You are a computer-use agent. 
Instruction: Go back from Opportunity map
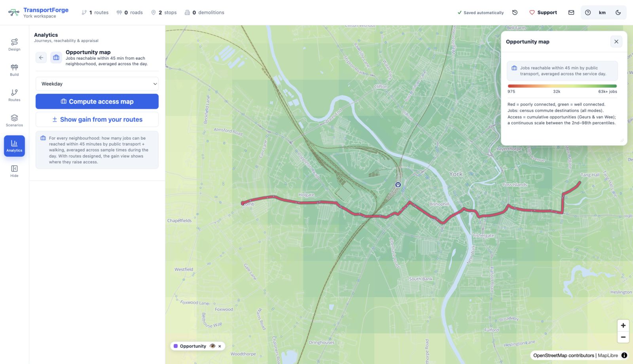(x=41, y=58)
